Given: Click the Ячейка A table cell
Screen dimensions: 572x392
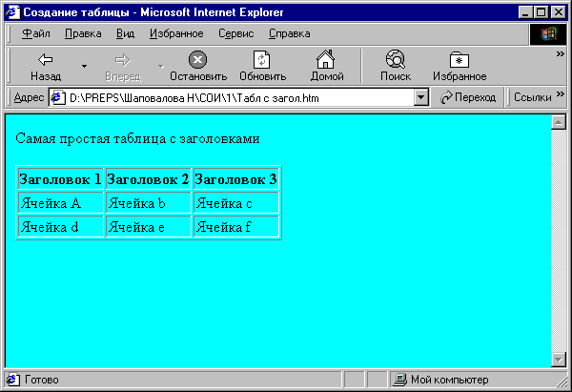Looking at the screenshot, I should point(61,202).
